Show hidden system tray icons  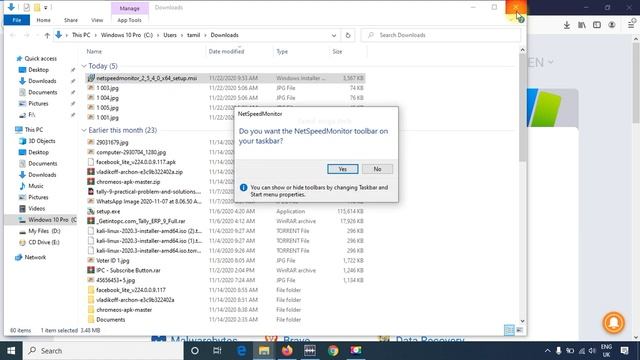[547, 351]
